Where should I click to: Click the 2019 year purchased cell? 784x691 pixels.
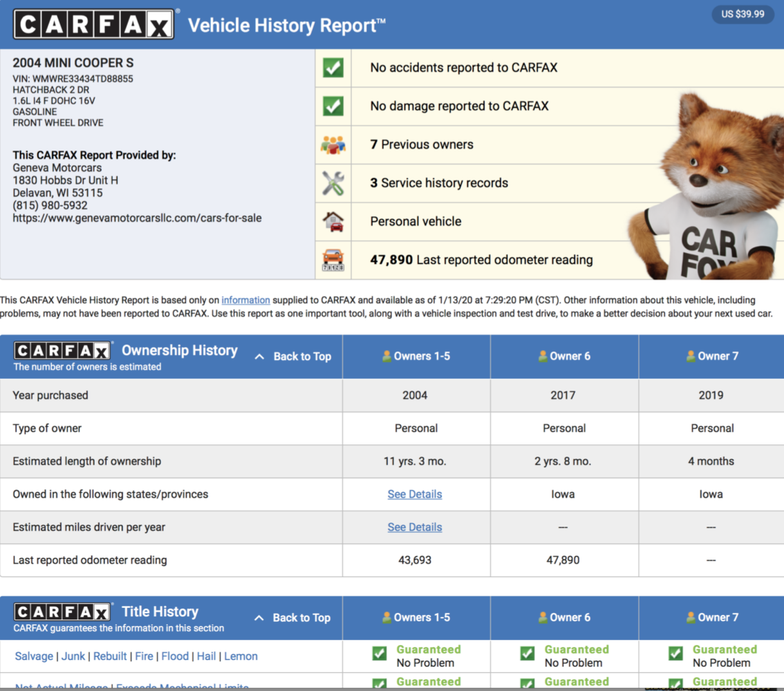[711, 395]
